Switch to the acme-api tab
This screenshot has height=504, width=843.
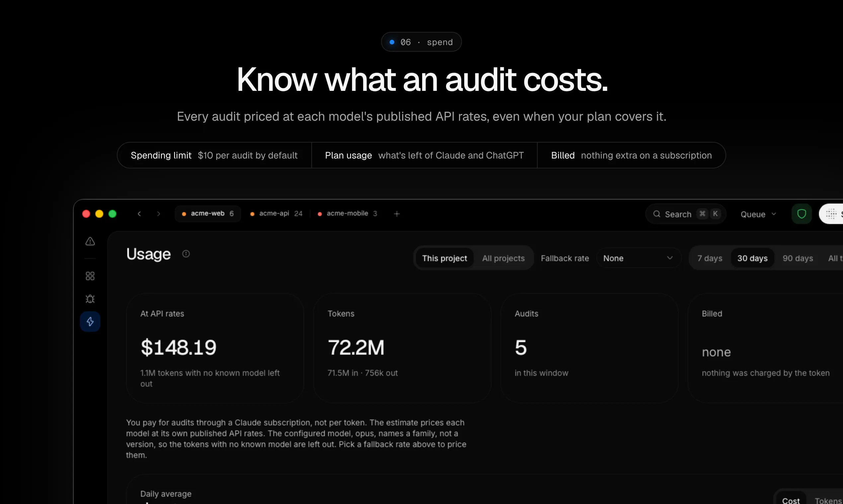pyautogui.click(x=276, y=214)
